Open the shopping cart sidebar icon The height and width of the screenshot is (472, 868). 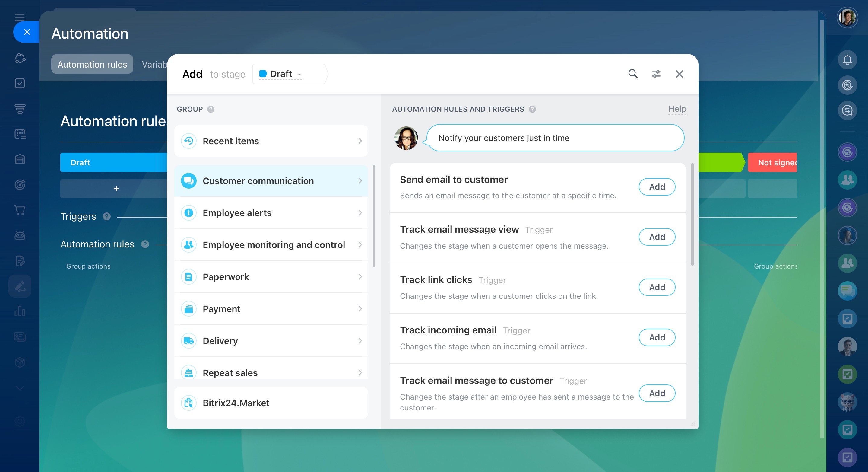tap(20, 210)
